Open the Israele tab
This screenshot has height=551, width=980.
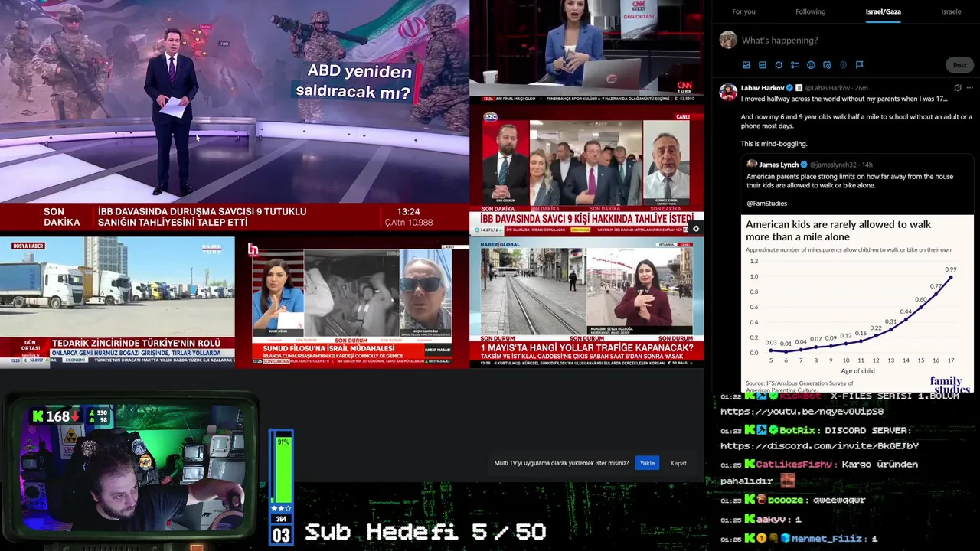[951, 11]
